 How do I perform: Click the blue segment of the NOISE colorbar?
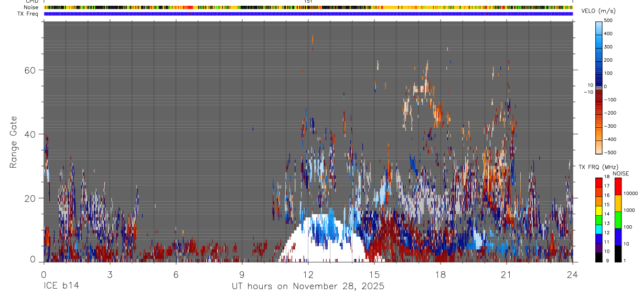coord(617,237)
